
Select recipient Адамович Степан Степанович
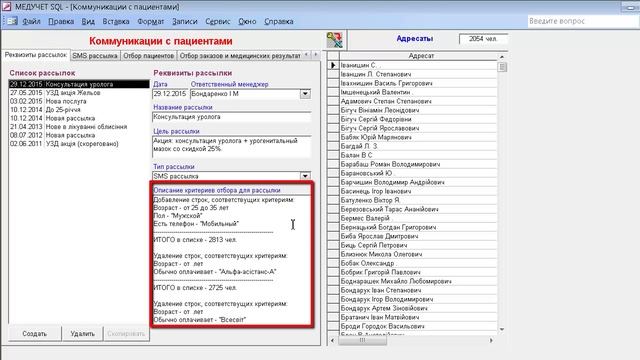[418, 101]
